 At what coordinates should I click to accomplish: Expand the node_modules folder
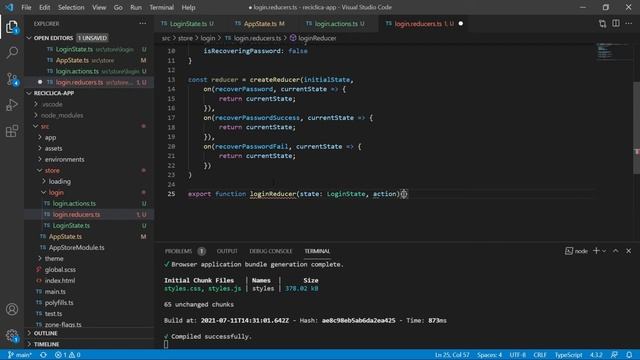coord(62,116)
